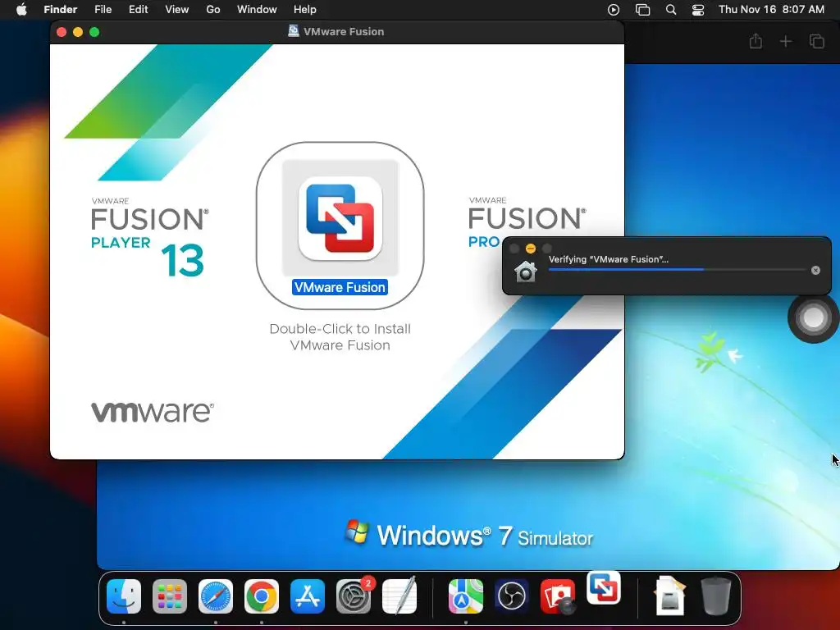This screenshot has height=630, width=840.
Task: Open Maps from the Dock
Action: click(x=466, y=596)
